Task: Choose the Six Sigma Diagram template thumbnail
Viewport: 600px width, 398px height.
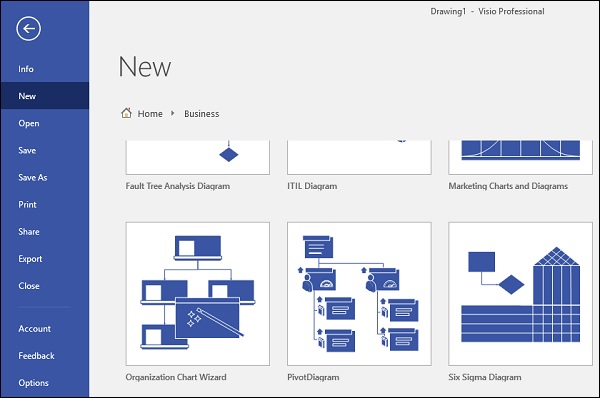Action: (x=520, y=294)
